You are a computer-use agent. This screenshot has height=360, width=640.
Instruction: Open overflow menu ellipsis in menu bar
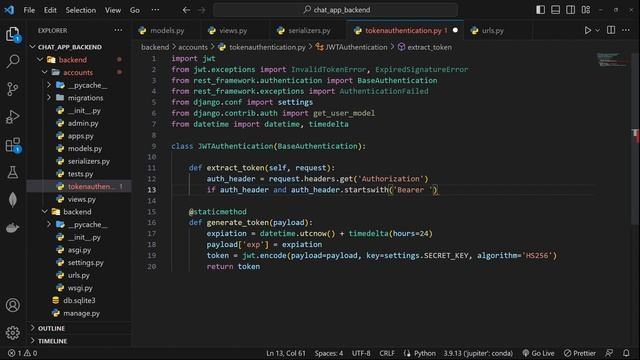click(x=155, y=10)
